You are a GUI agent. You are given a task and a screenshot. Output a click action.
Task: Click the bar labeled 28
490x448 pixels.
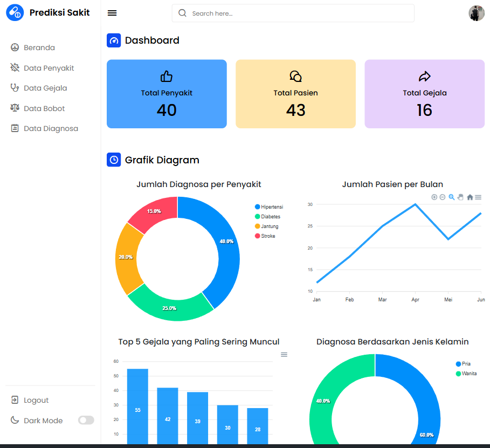point(258,426)
